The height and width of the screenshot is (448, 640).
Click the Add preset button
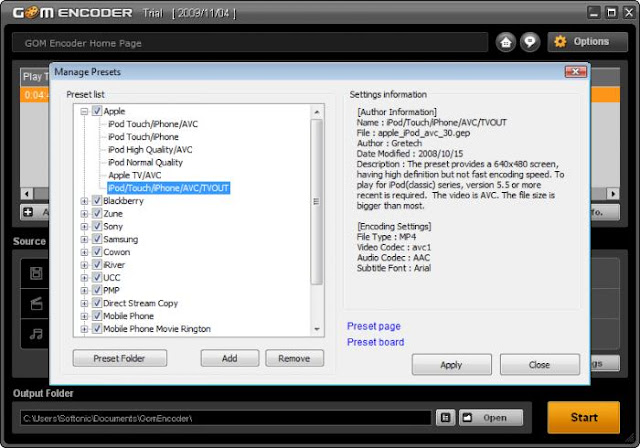(229, 358)
